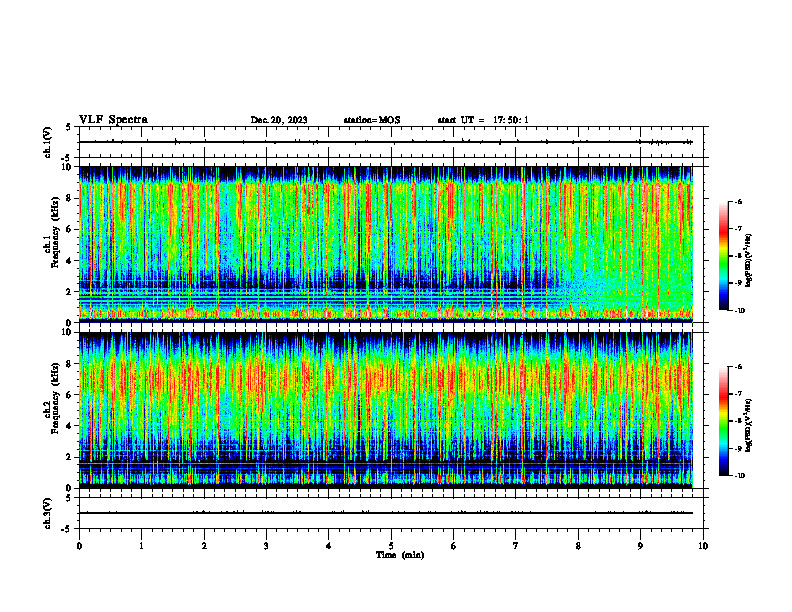The width and height of the screenshot is (792, 612).
Task: Click the "8" kHz tick on ch.2 axis
Action: pos(70,364)
